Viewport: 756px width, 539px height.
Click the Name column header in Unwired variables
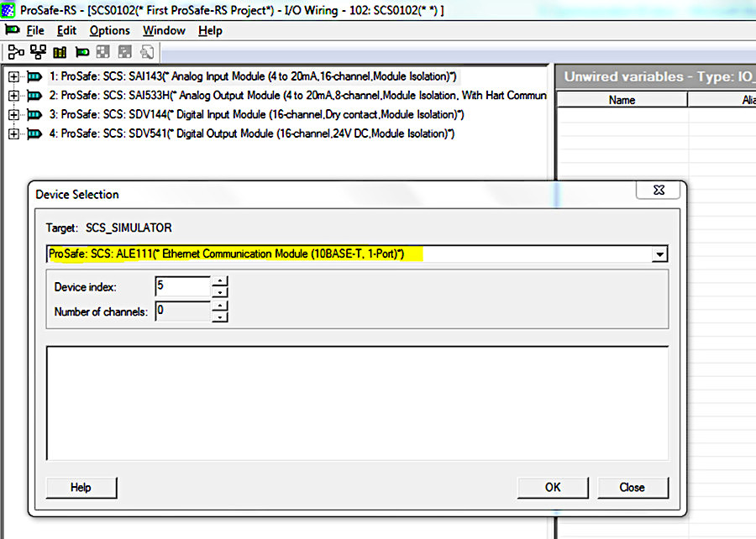pyautogui.click(x=622, y=100)
